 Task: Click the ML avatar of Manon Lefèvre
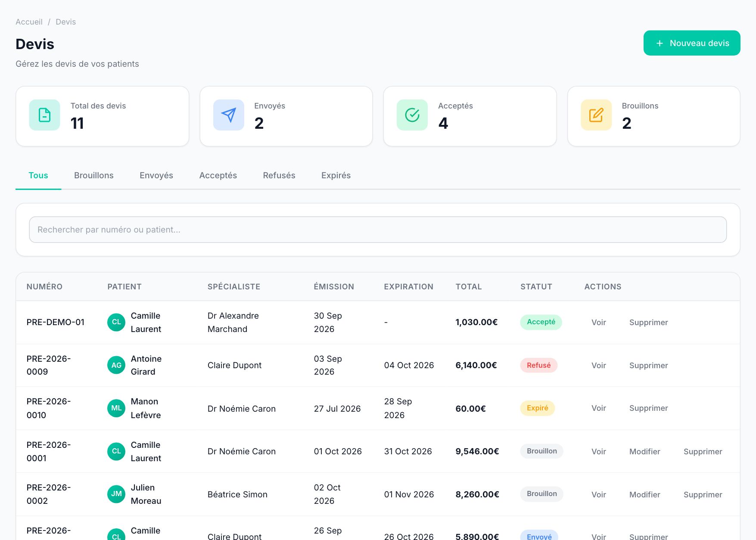(116, 408)
